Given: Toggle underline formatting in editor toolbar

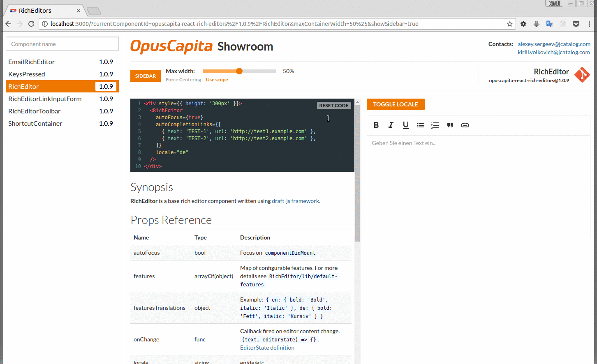Looking at the screenshot, I should pos(406,125).
